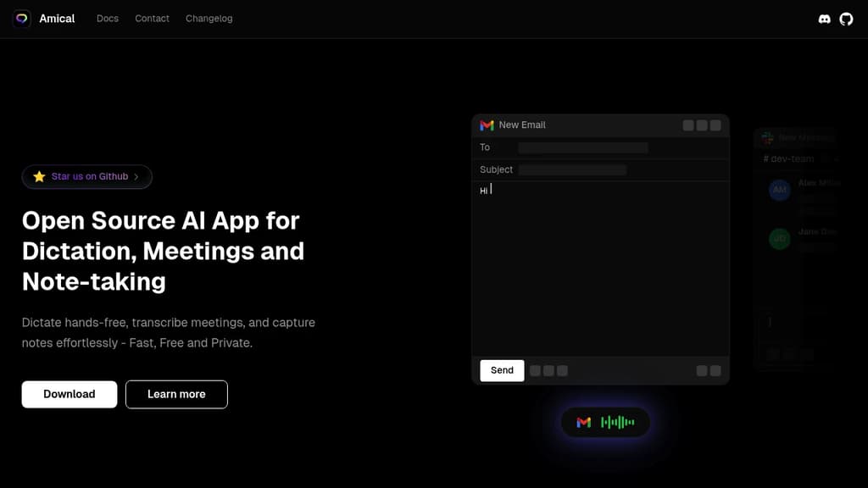Open the Changelog menu item
Viewport: 868px width, 488px height.
pyautogui.click(x=209, y=19)
